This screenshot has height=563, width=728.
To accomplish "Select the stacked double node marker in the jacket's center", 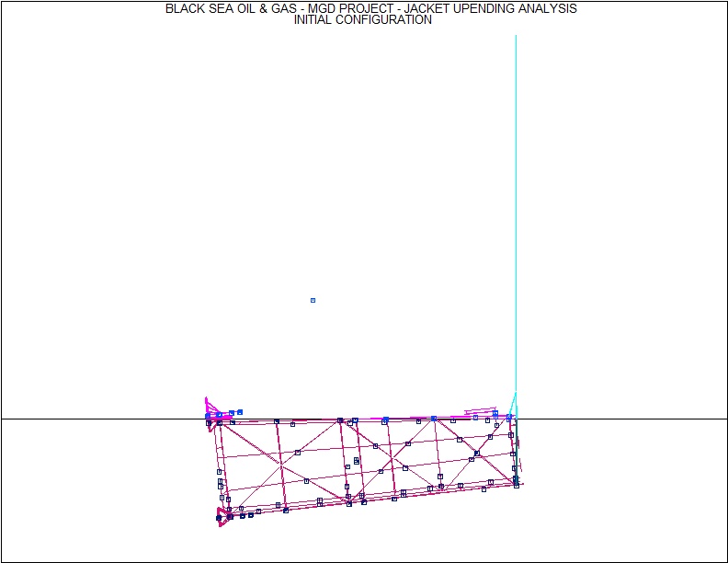I will click(x=357, y=461).
